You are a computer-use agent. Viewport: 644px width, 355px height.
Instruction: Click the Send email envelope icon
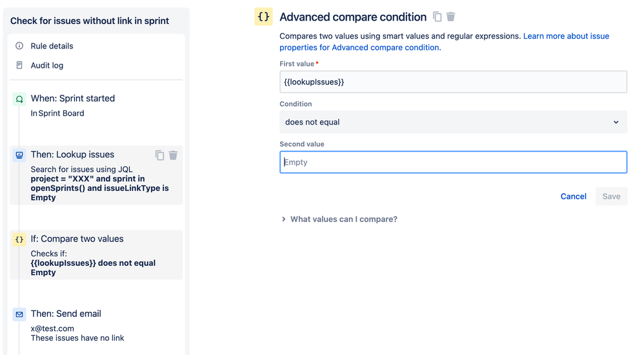[19, 314]
